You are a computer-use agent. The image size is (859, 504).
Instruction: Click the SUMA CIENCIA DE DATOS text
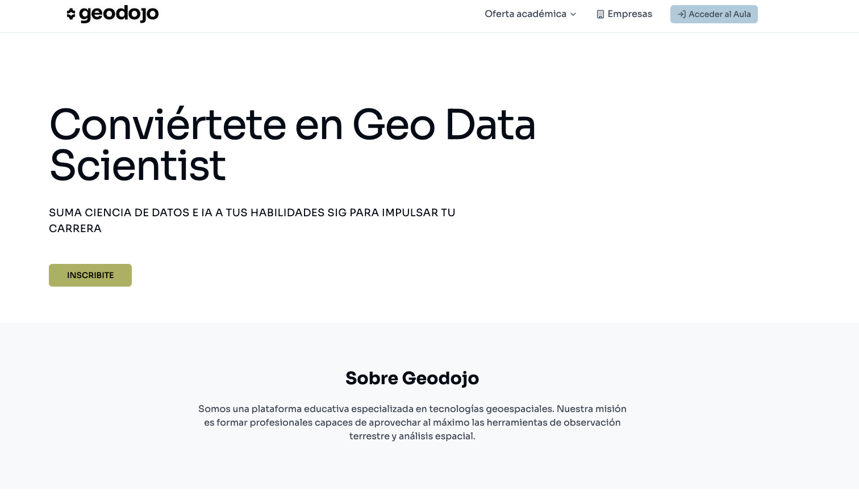tap(119, 213)
